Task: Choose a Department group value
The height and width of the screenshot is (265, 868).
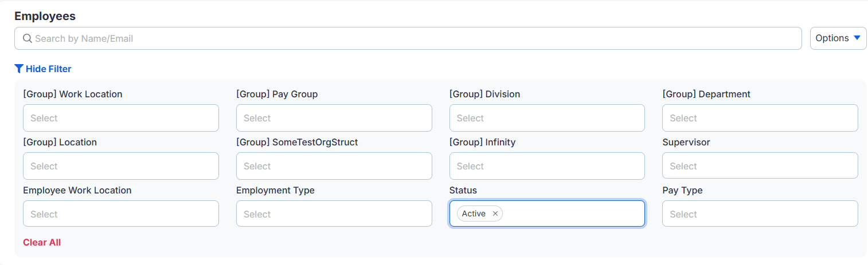Action: [x=760, y=118]
